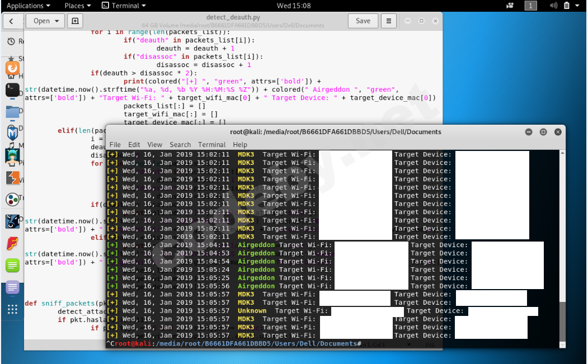Open the terminal's Edit menu
This screenshot has width=588, height=364.
(134, 144)
